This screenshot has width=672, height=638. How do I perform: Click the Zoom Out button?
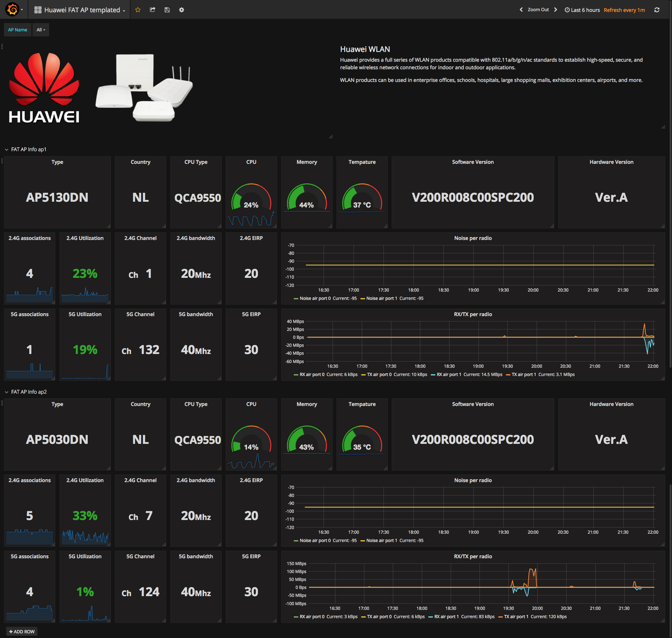538,10
